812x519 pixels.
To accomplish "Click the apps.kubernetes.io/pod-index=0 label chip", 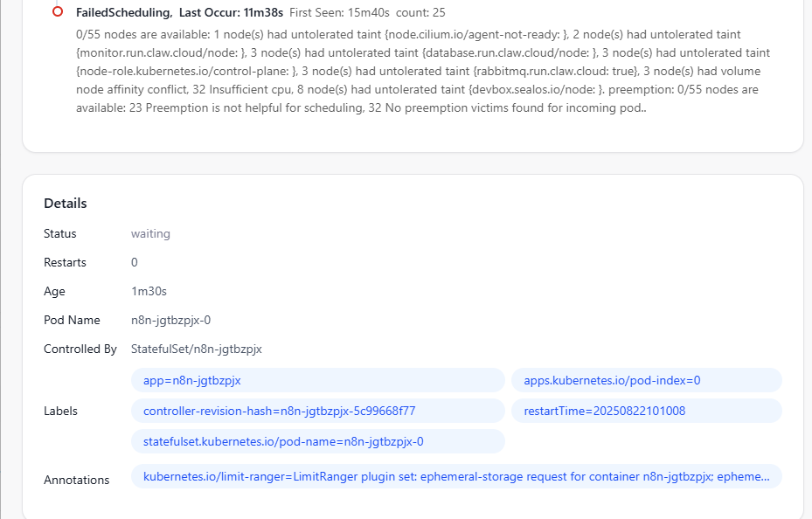I will click(646, 380).
